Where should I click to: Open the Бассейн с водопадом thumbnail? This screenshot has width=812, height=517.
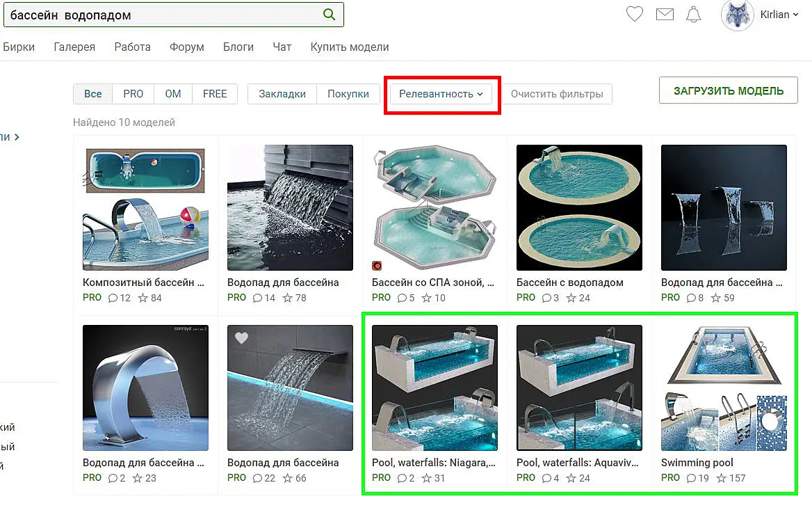(579, 207)
